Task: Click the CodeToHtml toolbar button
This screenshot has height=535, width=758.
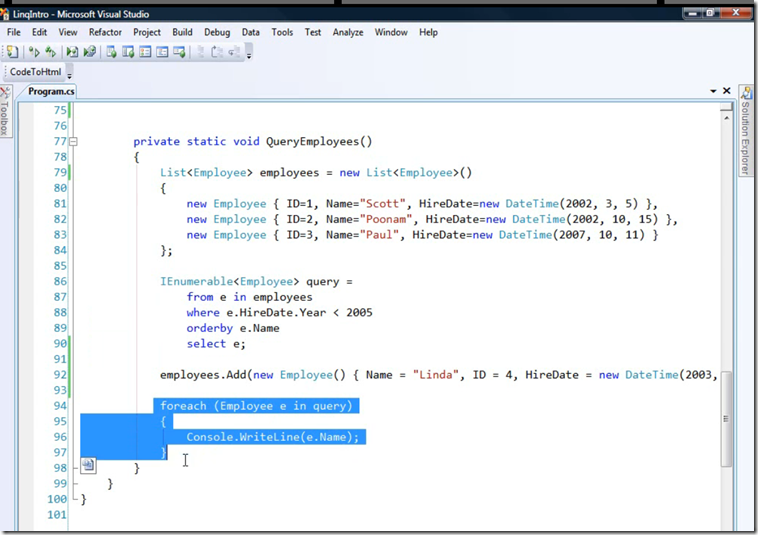Action: 35,72
